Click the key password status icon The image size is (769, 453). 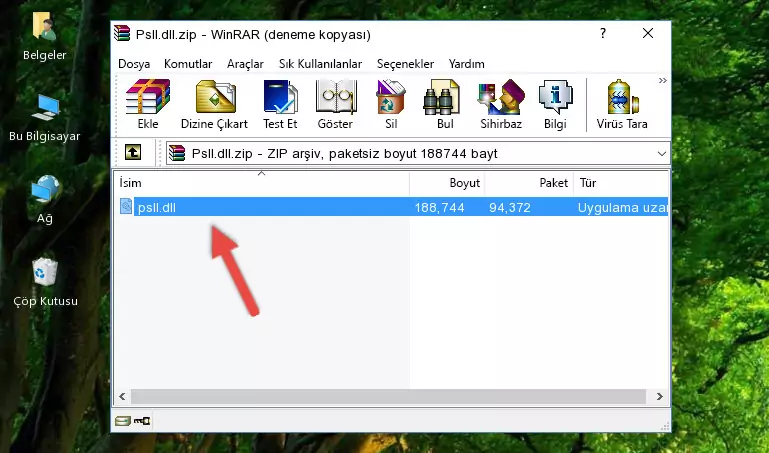click(142, 421)
